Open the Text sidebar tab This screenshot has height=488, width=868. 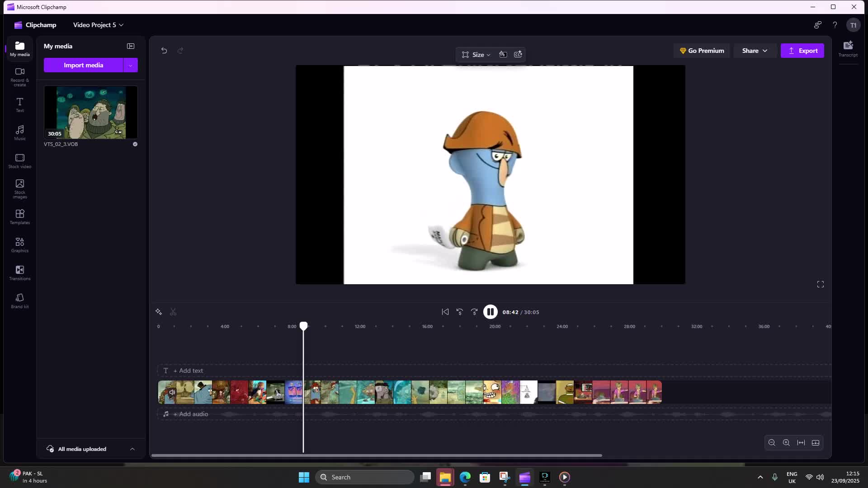click(x=19, y=104)
